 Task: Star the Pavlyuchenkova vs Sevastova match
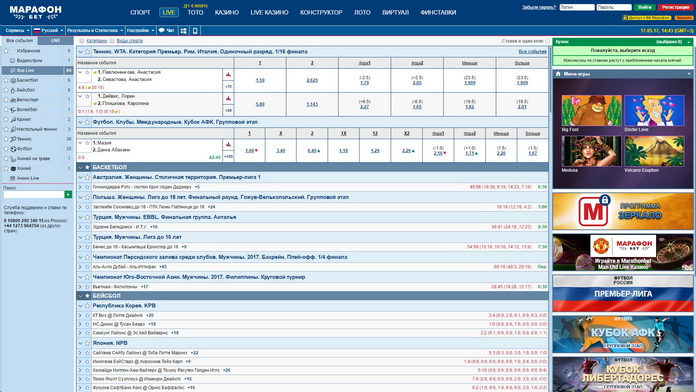(87, 72)
